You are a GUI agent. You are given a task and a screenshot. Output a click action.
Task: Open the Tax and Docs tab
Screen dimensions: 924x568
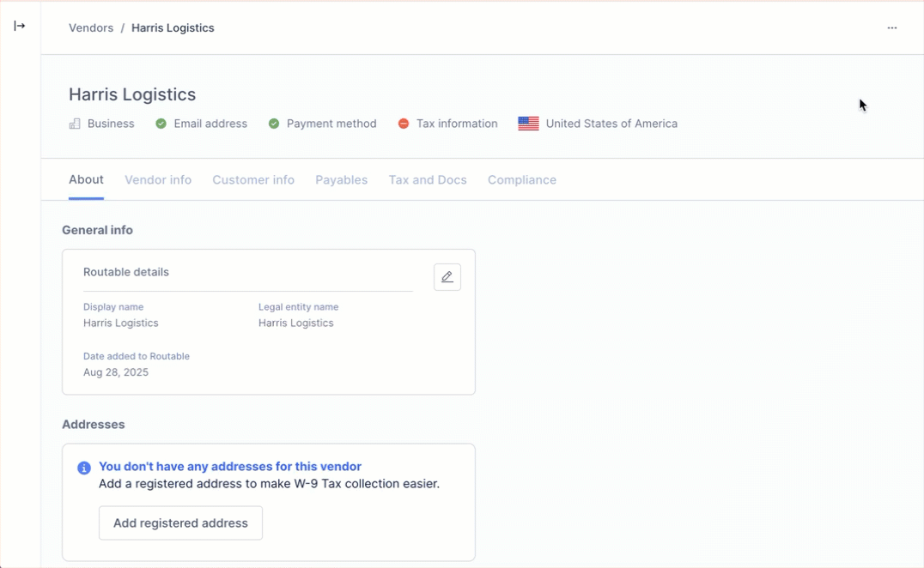(x=428, y=180)
